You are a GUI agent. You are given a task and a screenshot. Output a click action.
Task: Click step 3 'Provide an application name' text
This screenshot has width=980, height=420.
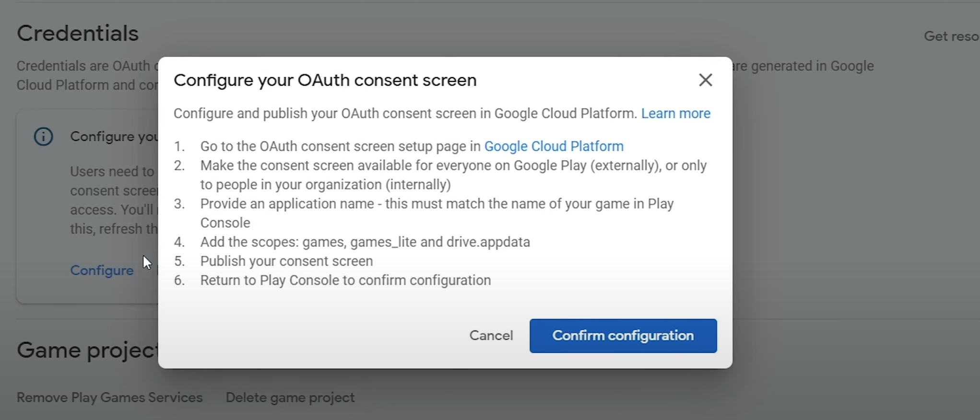pos(437,213)
